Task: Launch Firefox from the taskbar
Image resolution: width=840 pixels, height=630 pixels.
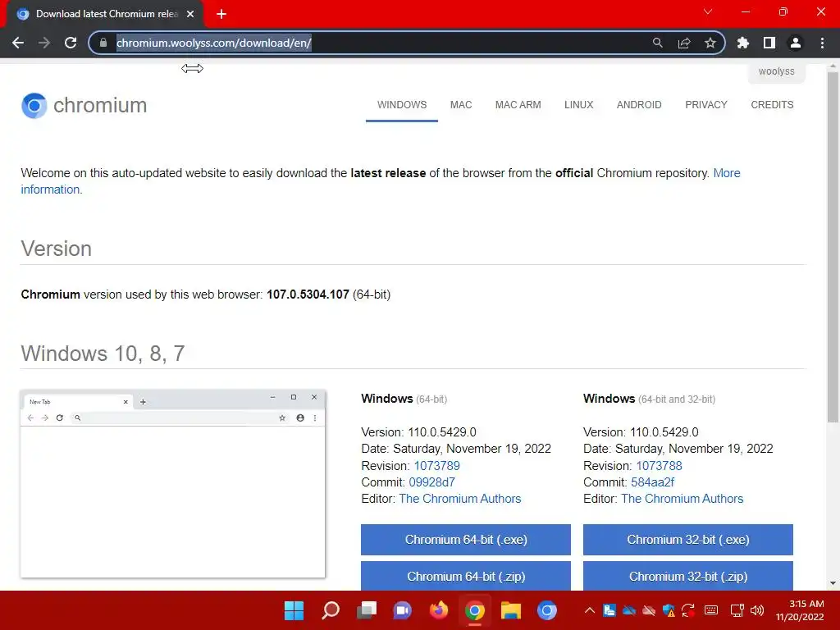Action: 439,610
